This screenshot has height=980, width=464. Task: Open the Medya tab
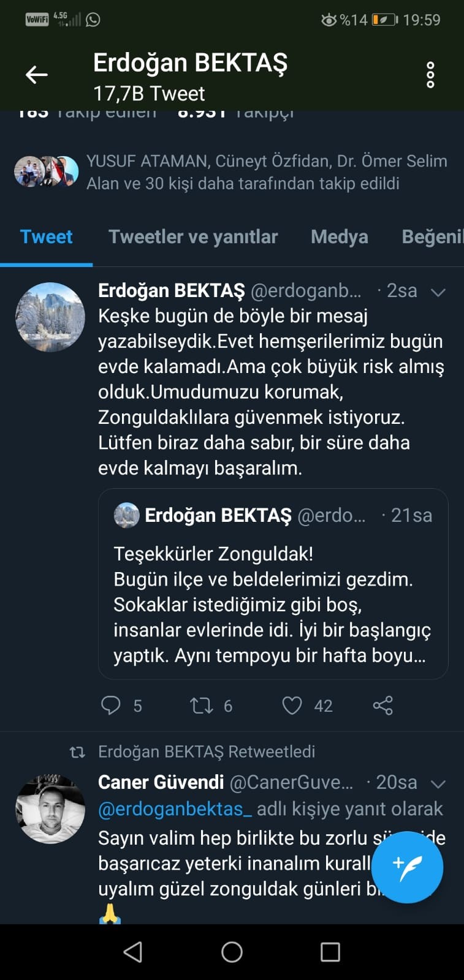(339, 237)
